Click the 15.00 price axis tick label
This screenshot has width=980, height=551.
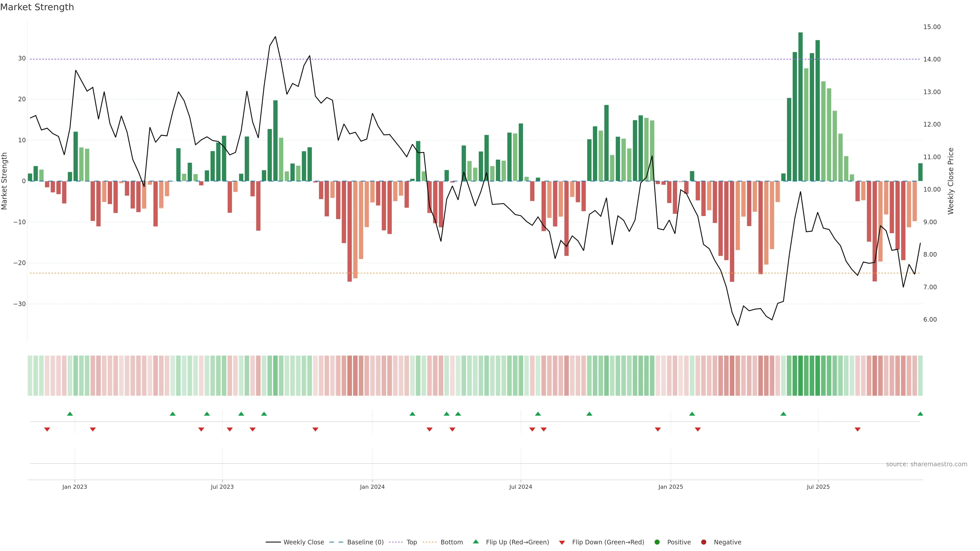pos(932,27)
